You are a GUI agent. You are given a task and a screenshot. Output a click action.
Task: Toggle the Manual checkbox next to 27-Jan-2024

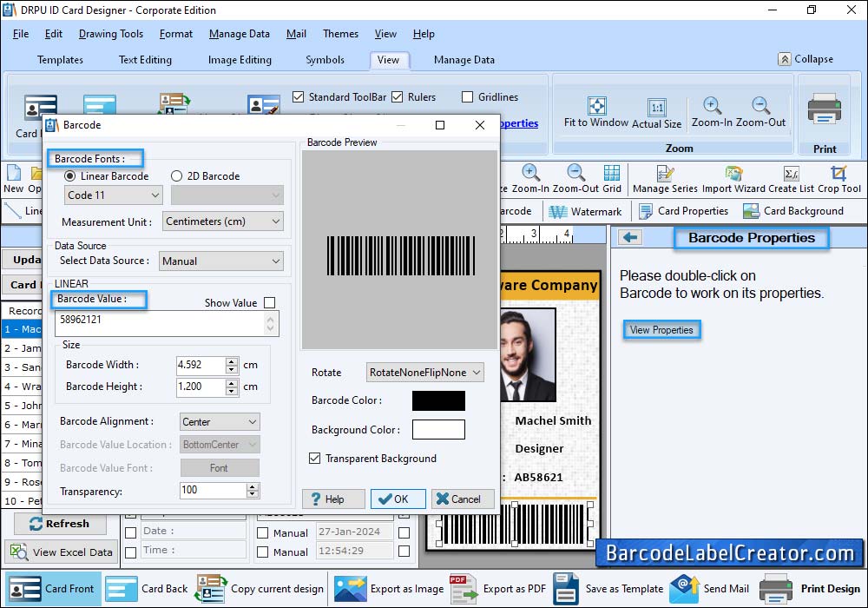click(263, 532)
